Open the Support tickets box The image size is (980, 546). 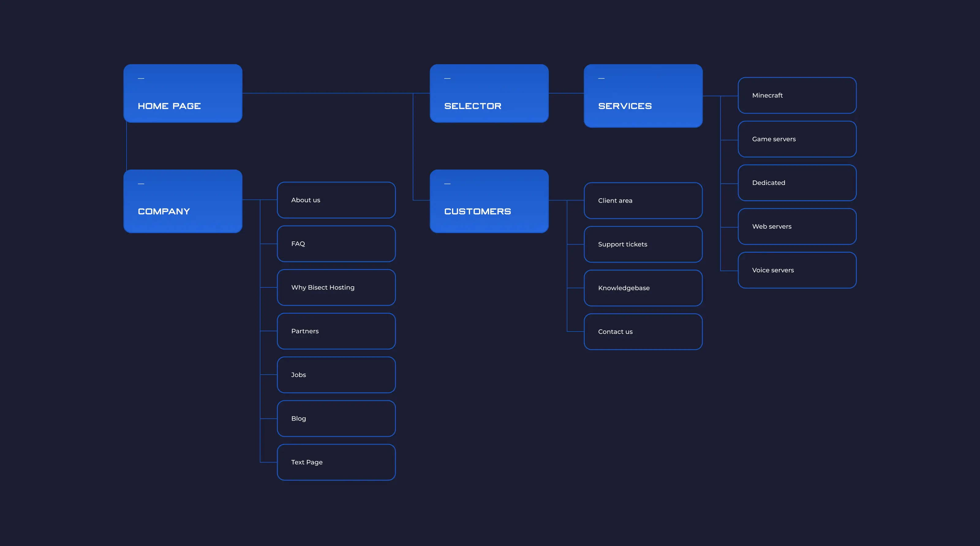click(643, 245)
